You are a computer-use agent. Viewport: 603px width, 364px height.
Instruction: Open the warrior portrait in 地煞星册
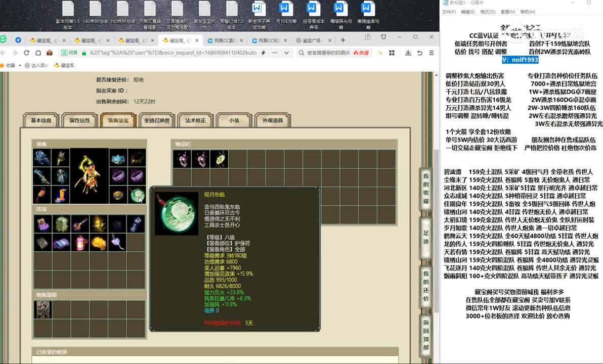(x=42, y=309)
